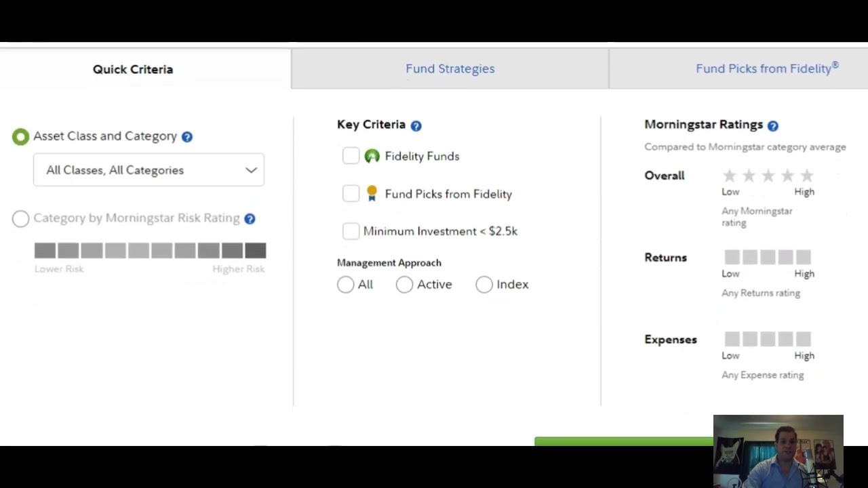The height and width of the screenshot is (488, 868).
Task: Enable Minimum Investment < $2.5k checkbox
Action: tap(351, 231)
